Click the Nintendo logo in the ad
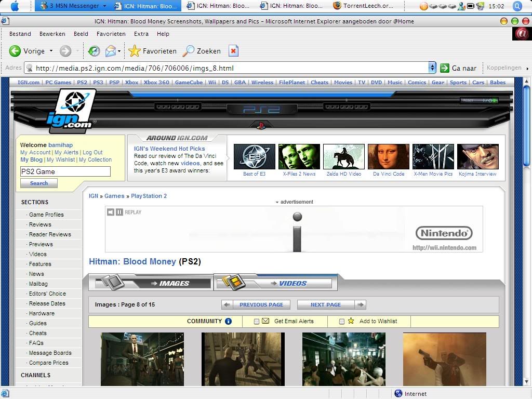 pos(444,233)
